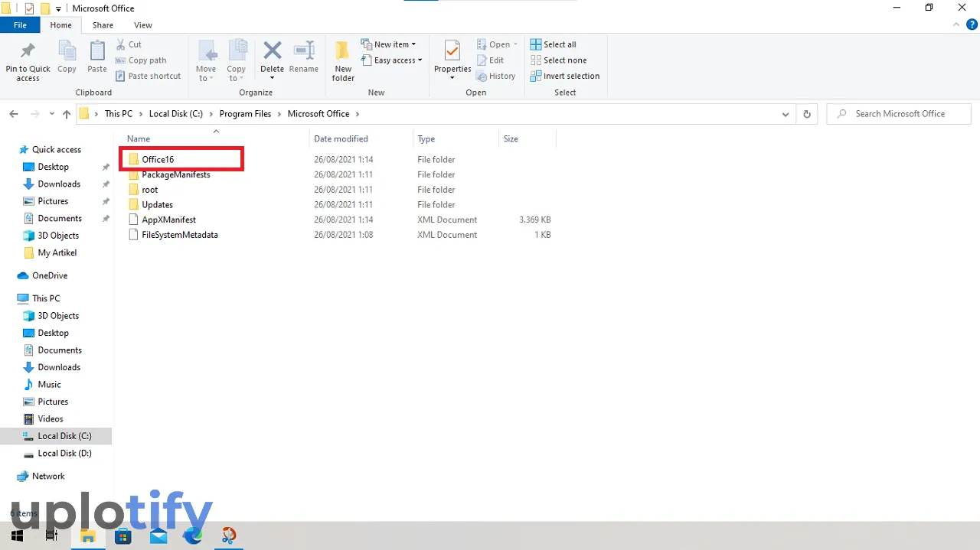
Task: Click Invert selection
Action: pos(565,76)
